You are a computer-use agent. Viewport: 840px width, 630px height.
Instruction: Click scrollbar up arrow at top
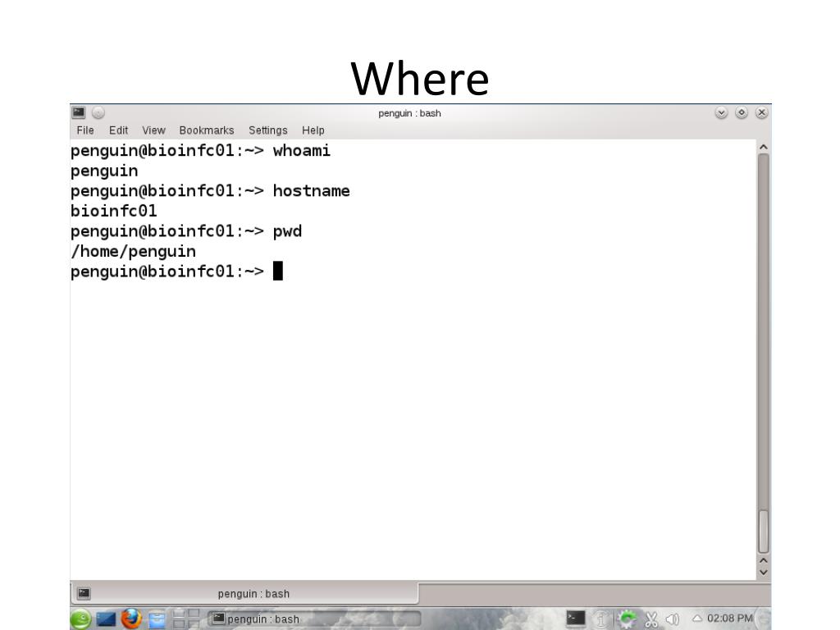click(764, 147)
